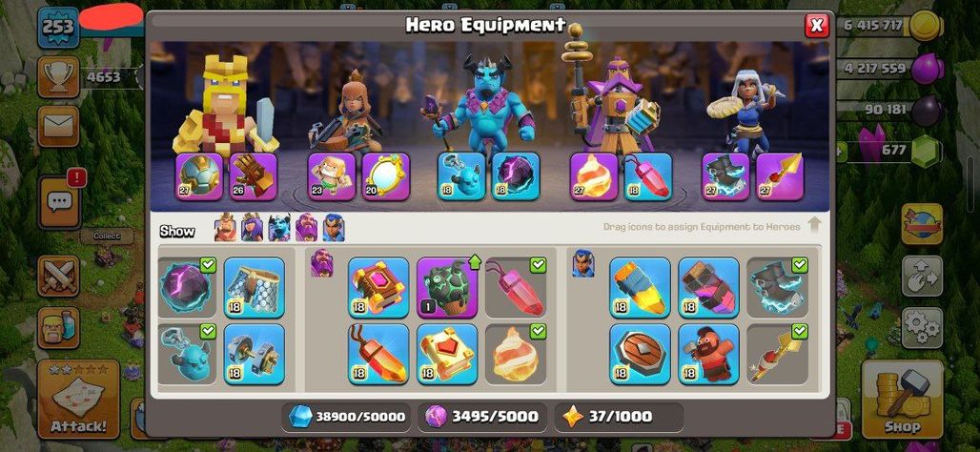Select the Royal Champion's Seeking Shield equipment

pos(640,354)
